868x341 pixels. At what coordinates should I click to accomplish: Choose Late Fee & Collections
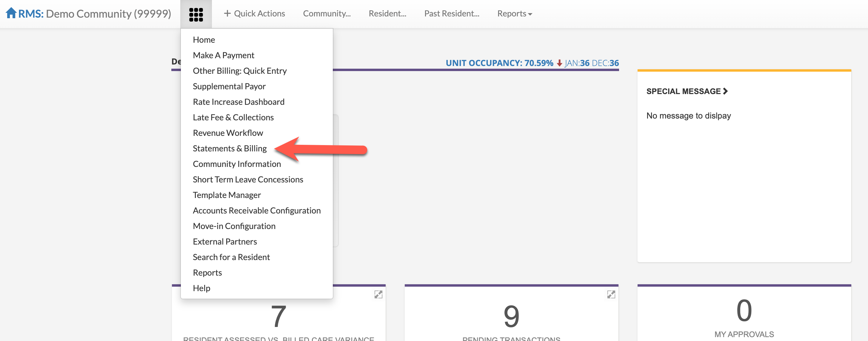tap(233, 117)
